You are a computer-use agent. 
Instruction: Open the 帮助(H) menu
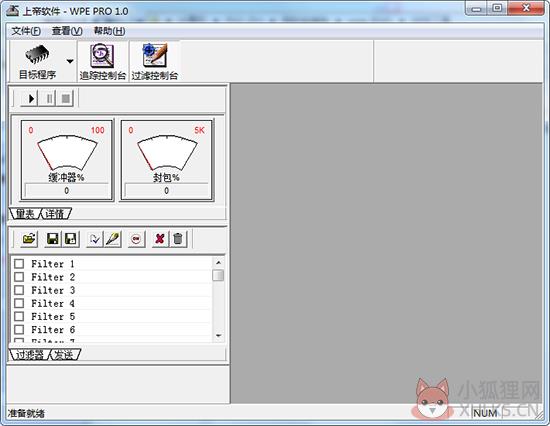tap(109, 31)
